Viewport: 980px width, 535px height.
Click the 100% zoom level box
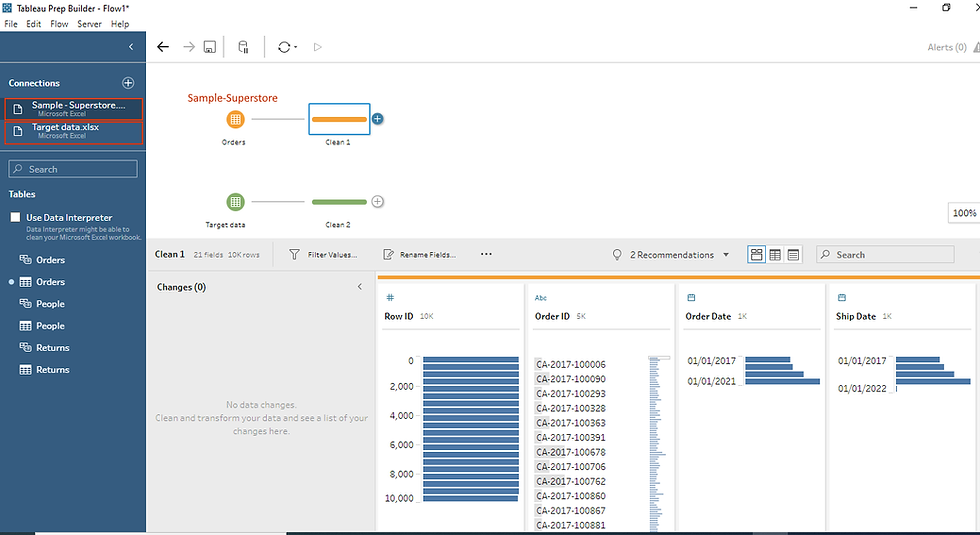pos(964,212)
